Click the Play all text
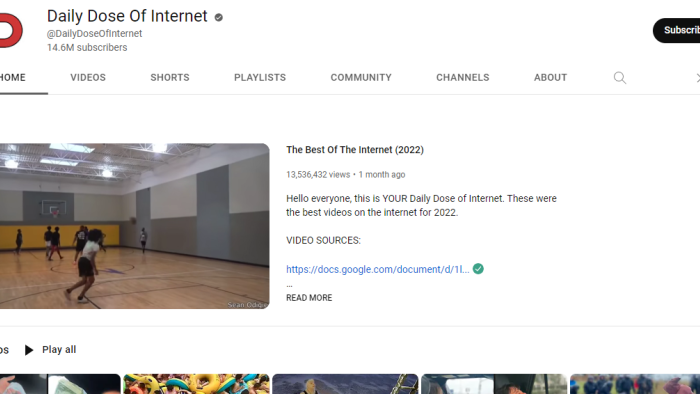700x394 pixels. click(59, 349)
